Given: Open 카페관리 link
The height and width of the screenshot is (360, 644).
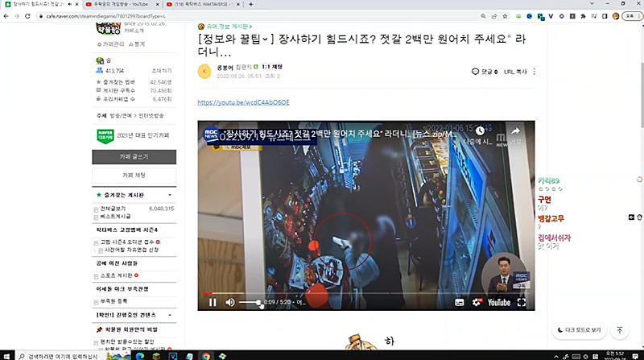Looking at the screenshot, I should tap(110, 44).
